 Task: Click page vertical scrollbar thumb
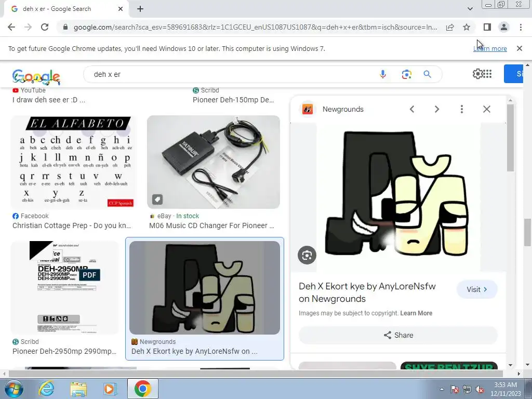point(527,232)
